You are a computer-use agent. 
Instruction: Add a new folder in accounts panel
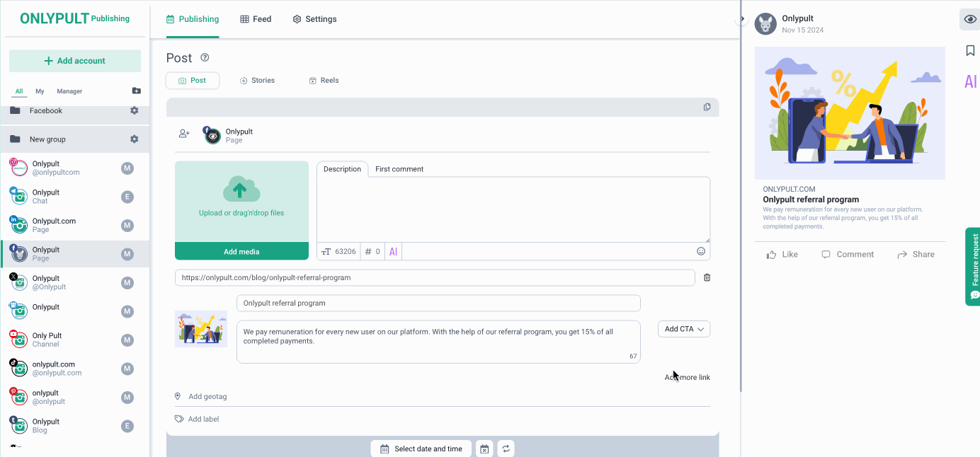(136, 91)
